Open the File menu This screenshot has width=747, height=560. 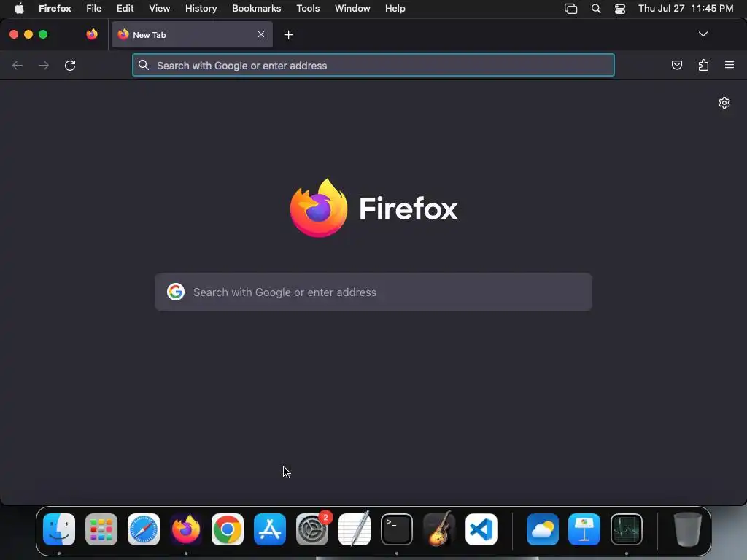[x=94, y=9]
